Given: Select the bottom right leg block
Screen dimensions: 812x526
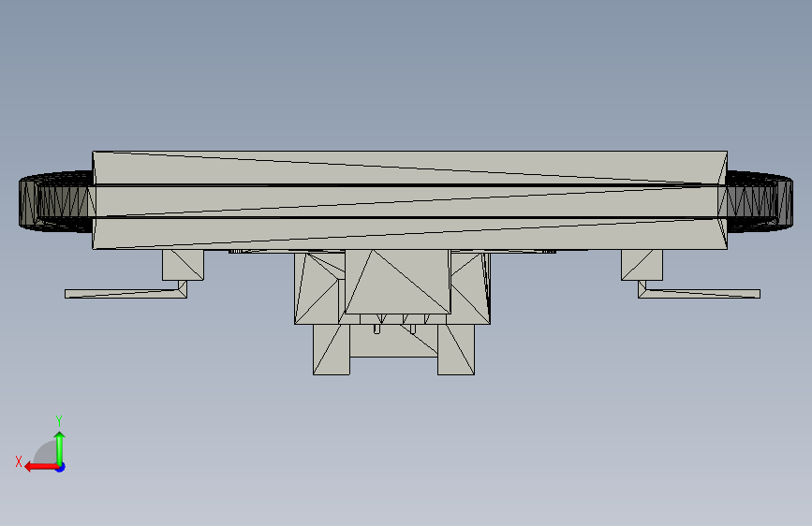Looking at the screenshot, I should (x=456, y=349).
